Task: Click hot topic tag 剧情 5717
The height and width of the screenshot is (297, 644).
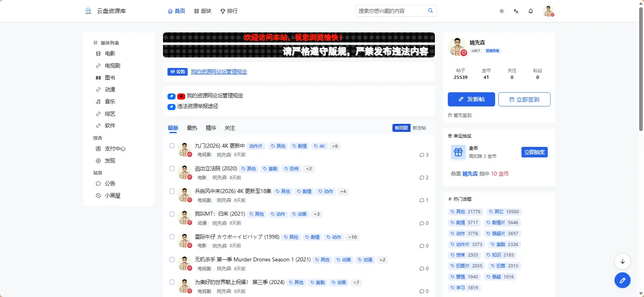Action: (464, 223)
